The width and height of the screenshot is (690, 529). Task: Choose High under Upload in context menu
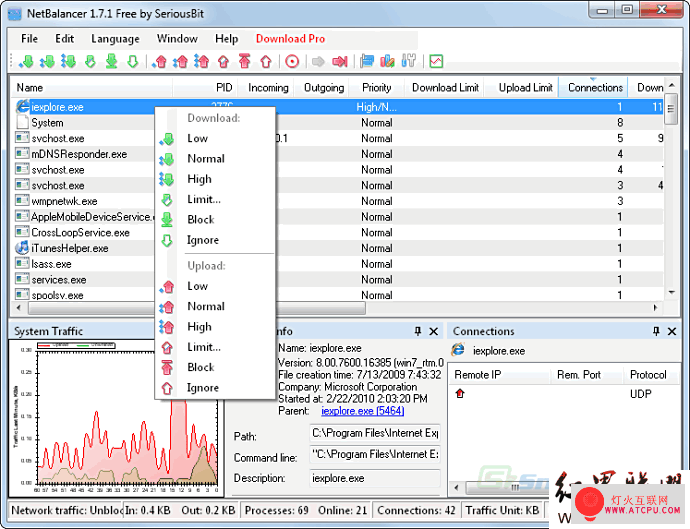pos(215,327)
